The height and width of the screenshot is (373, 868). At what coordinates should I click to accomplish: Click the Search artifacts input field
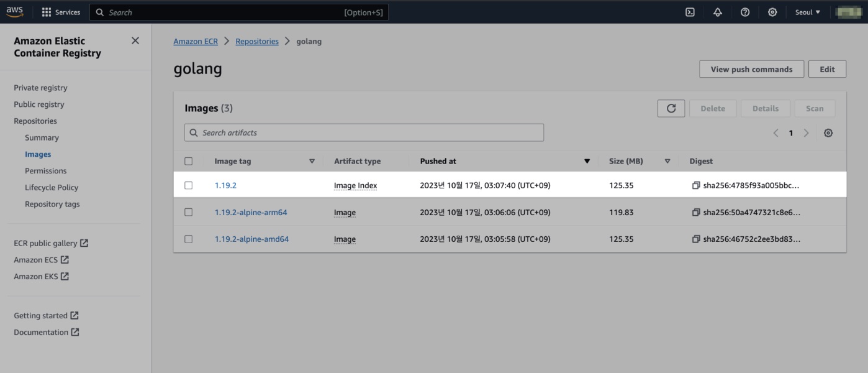point(364,132)
